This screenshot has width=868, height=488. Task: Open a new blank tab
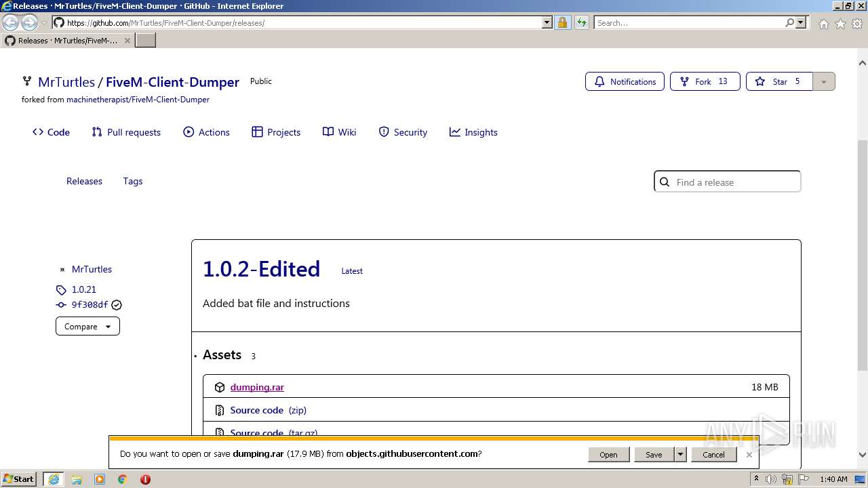click(146, 41)
